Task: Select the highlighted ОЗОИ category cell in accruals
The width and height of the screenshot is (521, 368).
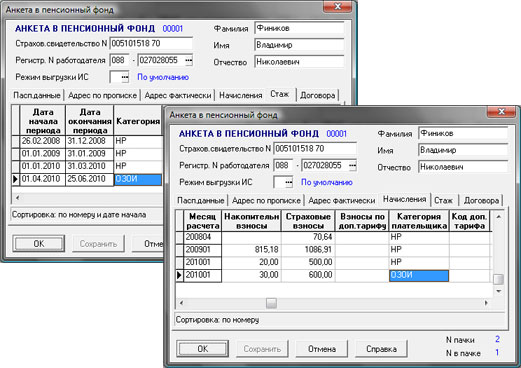Action: (x=419, y=276)
